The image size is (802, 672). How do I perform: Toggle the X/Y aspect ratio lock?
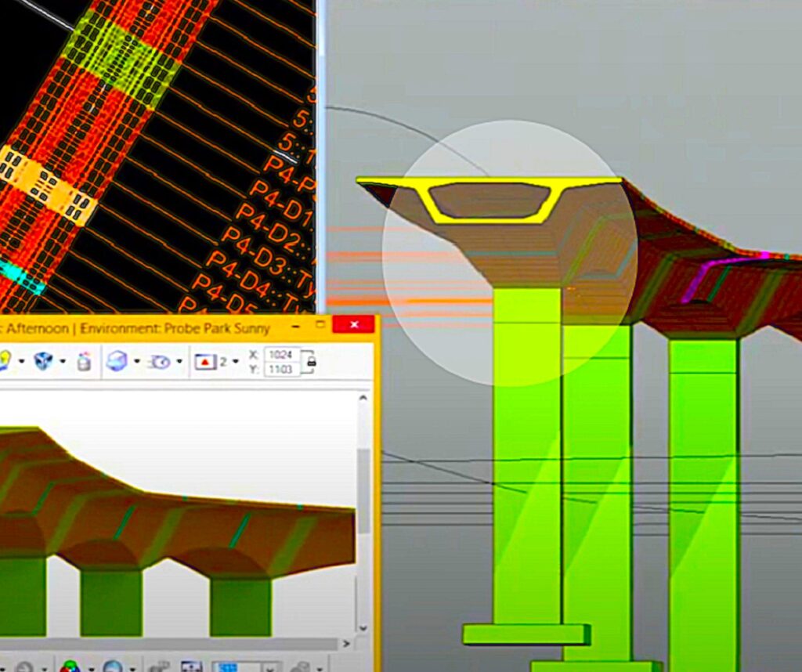click(x=312, y=362)
